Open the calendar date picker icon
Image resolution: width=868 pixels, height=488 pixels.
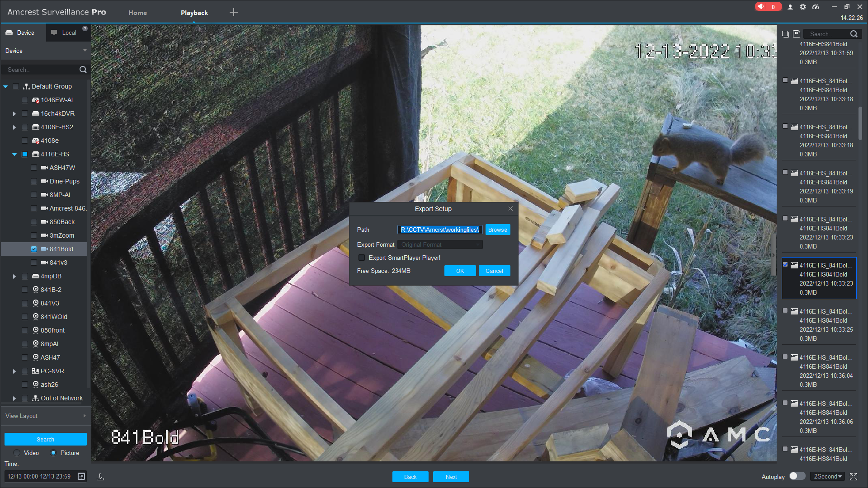coord(81,476)
